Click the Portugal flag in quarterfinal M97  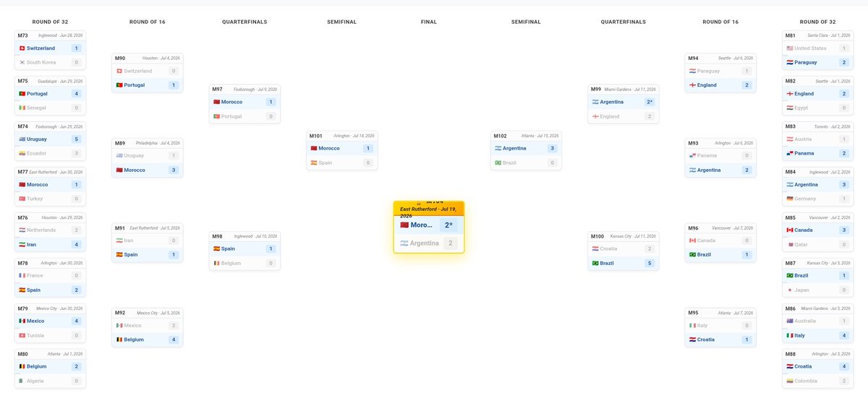pos(217,116)
